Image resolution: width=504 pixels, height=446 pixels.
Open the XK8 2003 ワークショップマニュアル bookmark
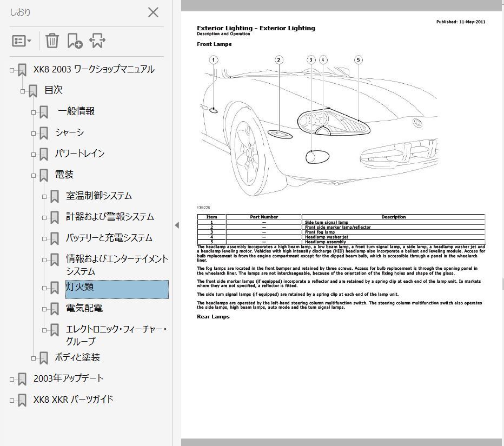point(94,69)
